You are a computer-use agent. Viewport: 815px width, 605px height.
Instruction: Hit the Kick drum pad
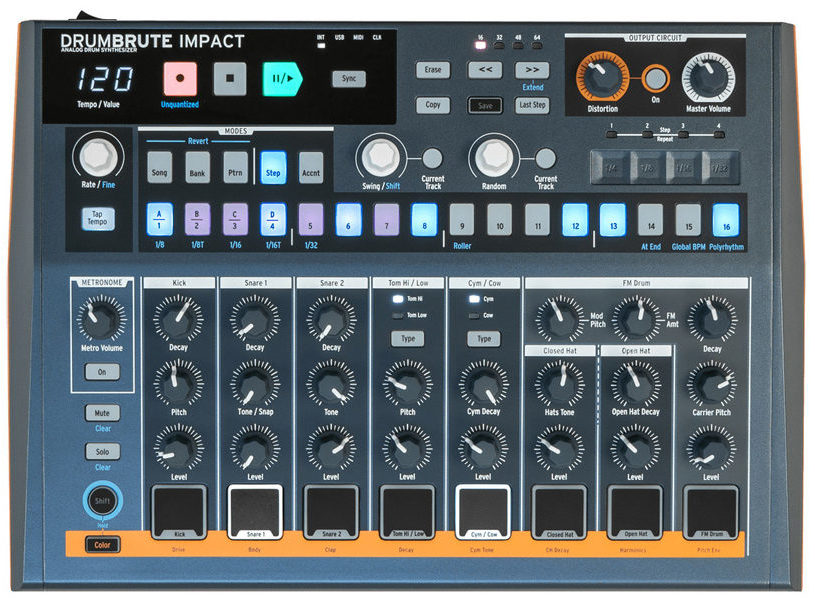click(x=178, y=511)
